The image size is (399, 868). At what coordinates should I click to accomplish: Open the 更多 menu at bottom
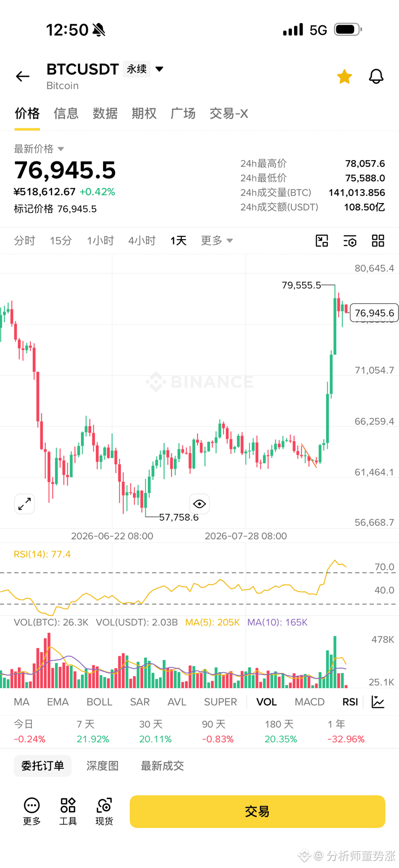(32, 811)
